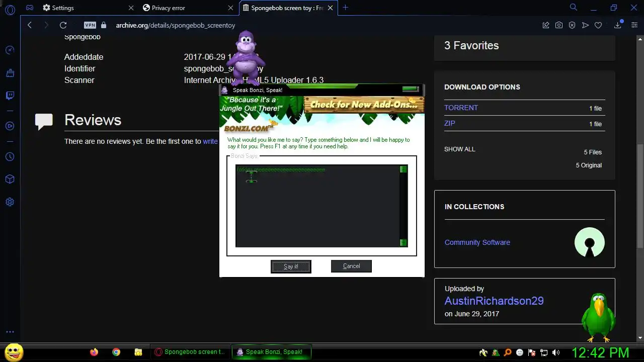
Task: Click the Say it! button
Action: pos(291,266)
